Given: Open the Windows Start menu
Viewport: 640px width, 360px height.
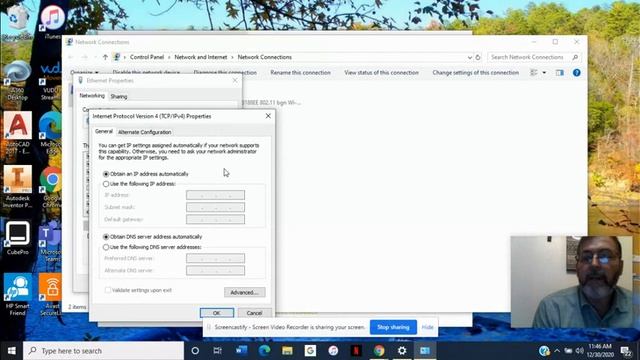Looking at the screenshot, I should pos(11,351).
